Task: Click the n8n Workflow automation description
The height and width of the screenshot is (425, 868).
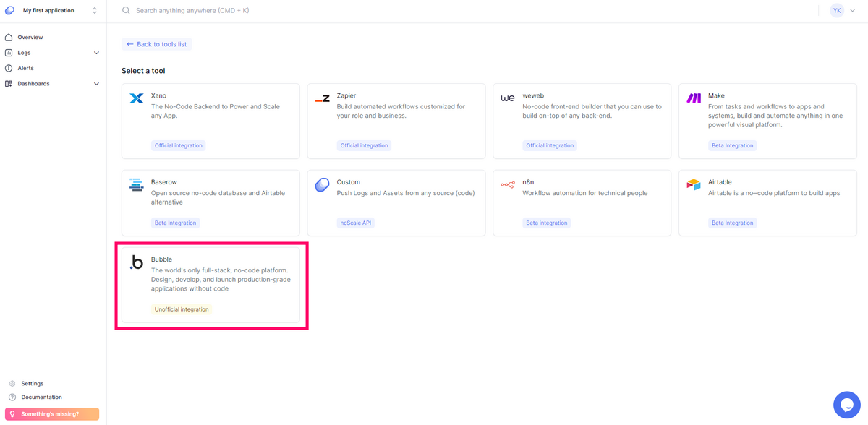Action: (x=585, y=193)
